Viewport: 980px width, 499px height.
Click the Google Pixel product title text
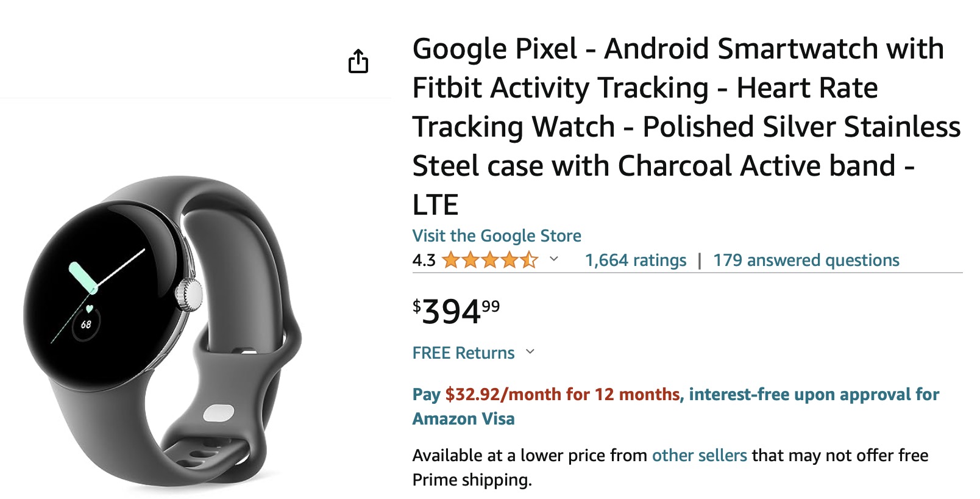(x=686, y=126)
